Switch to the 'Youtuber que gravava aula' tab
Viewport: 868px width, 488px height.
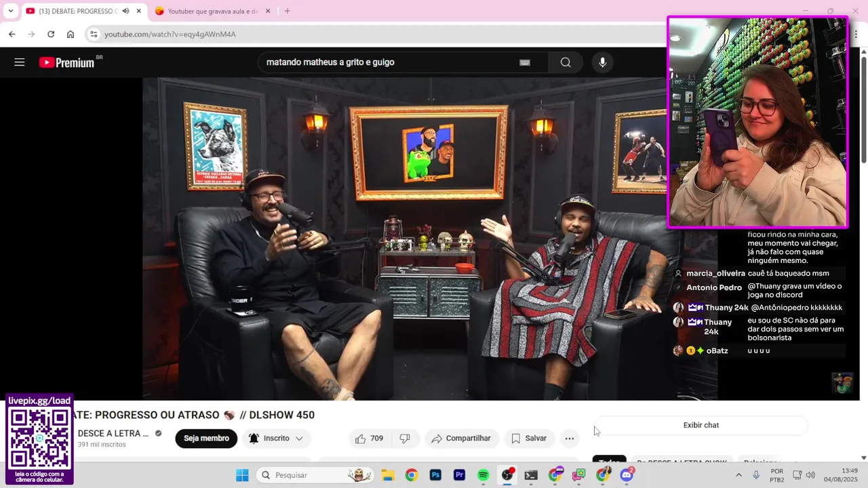point(212,11)
